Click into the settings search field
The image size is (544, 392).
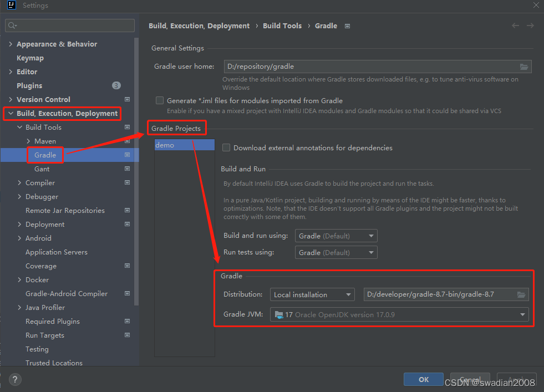tap(70, 26)
